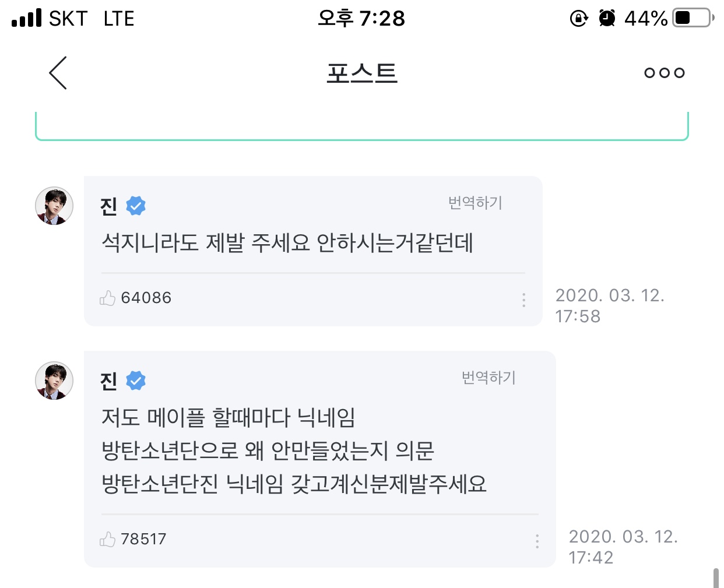Like the comment with 78517 likes
This screenshot has width=724, height=588.
tap(108, 540)
